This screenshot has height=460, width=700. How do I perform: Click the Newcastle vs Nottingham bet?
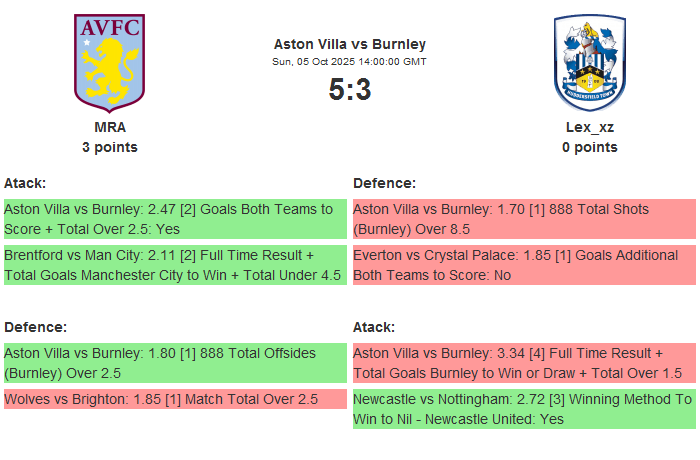tap(524, 409)
